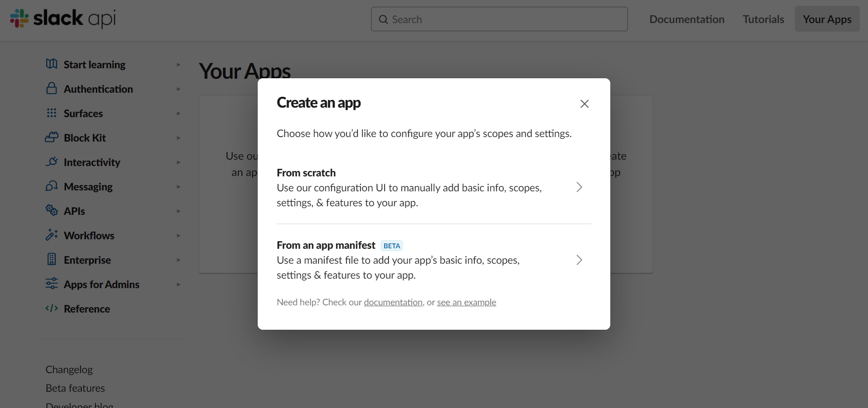Expand the Interactivity section arrow
Image resolution: width=868 pixels, height=408 pixels.
[179, 162]
